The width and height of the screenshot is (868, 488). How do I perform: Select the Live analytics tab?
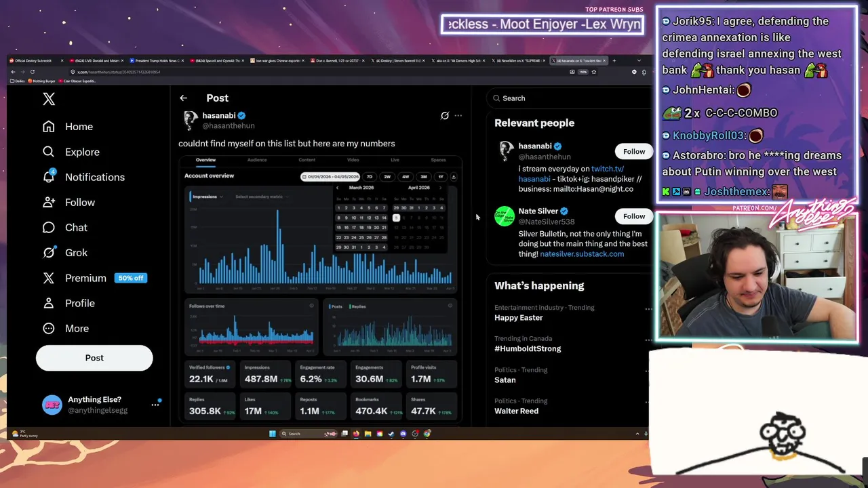[395, 160]
